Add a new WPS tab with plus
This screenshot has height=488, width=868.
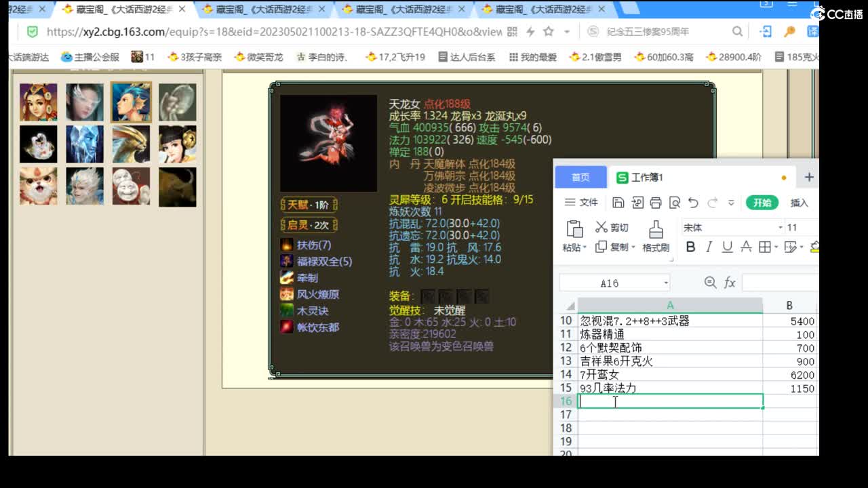809,177
